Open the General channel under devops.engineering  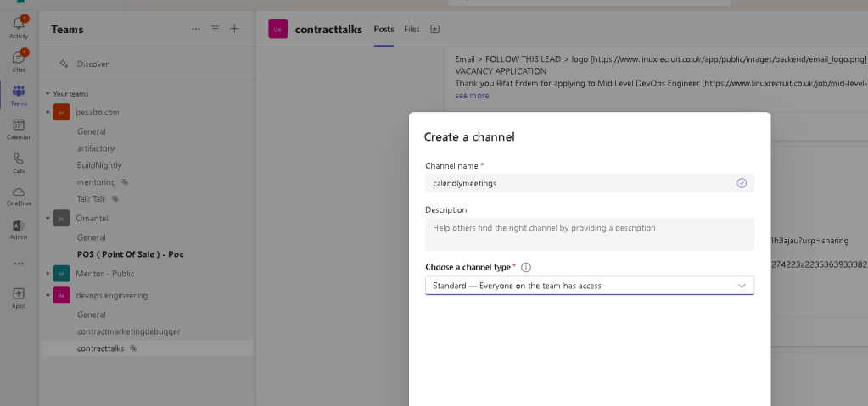pos(92,314)
